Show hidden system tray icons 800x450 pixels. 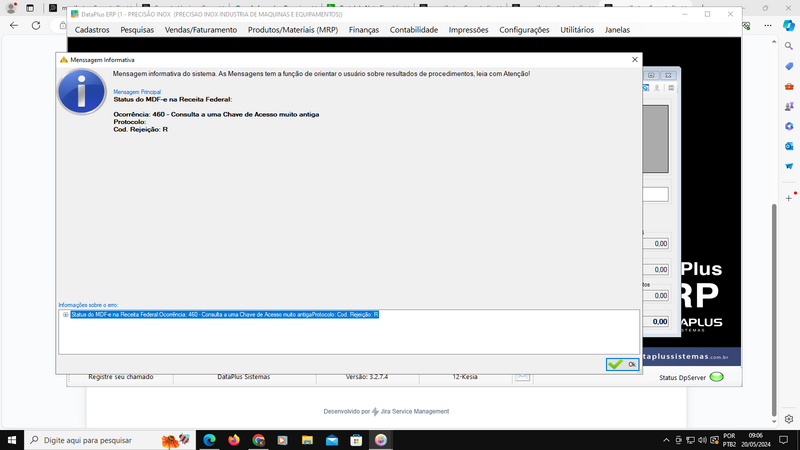(x=666, y=440)
